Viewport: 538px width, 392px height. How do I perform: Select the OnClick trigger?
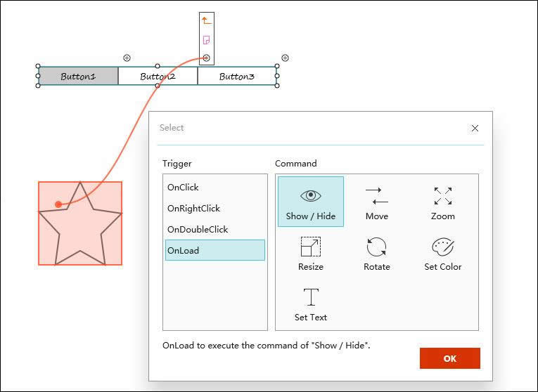[215, 188]
